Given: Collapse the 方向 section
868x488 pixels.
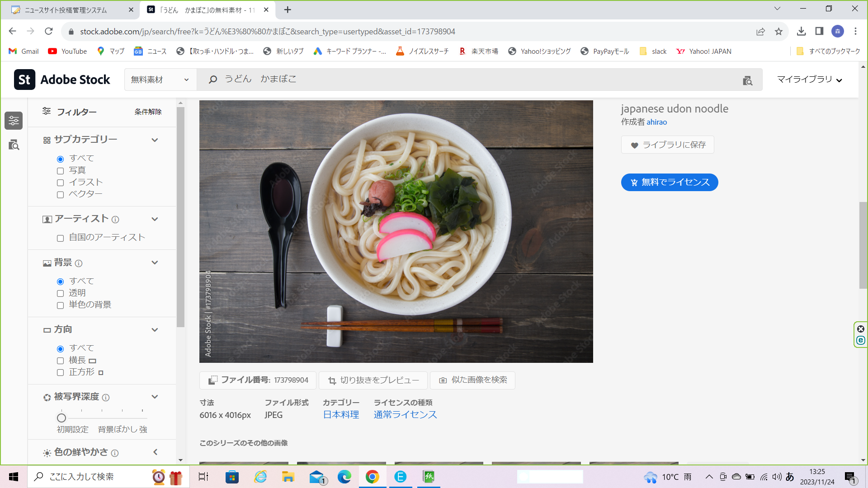Looking at the screenshot, I should tap(155, 330).
